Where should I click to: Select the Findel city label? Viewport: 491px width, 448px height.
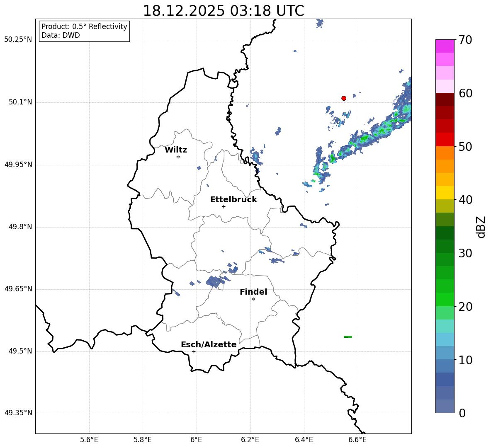(253, 292)
